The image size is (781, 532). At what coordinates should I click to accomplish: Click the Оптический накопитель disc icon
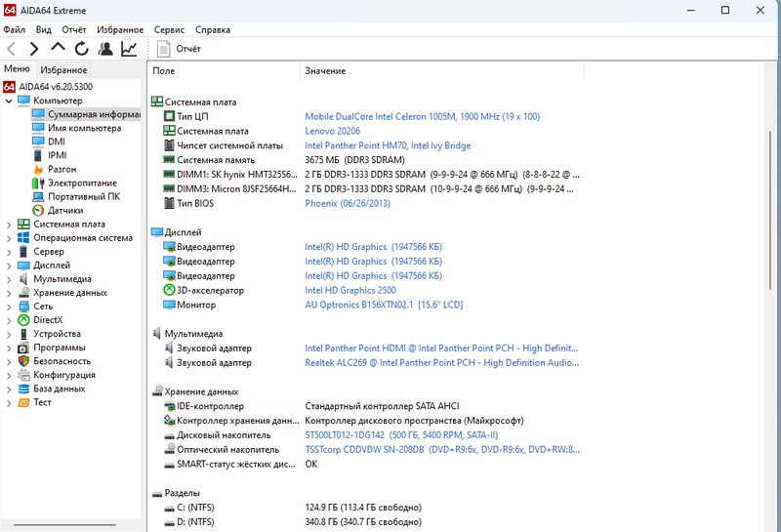tap(169, 449)
